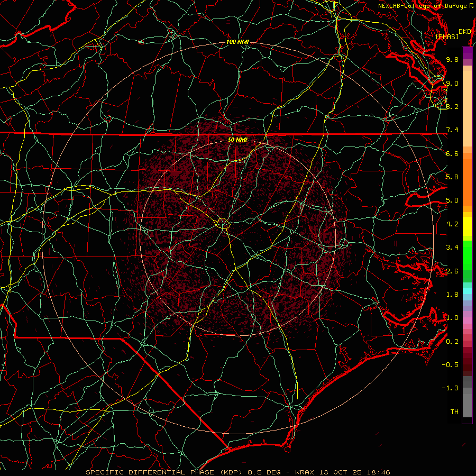Screen dimensions: 476x476
Task: Click the bright green color bar segment
Action: click(x=467, y=255)
